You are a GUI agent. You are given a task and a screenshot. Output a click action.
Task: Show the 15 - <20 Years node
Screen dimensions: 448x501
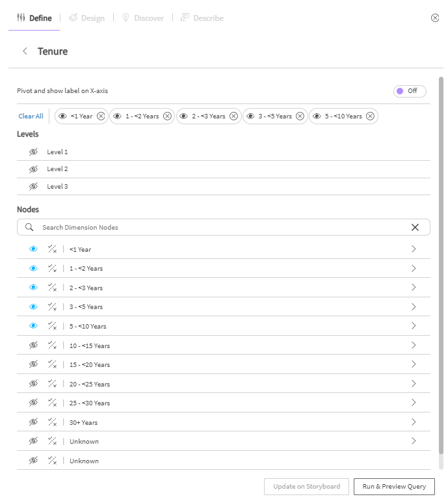point(34,364)
